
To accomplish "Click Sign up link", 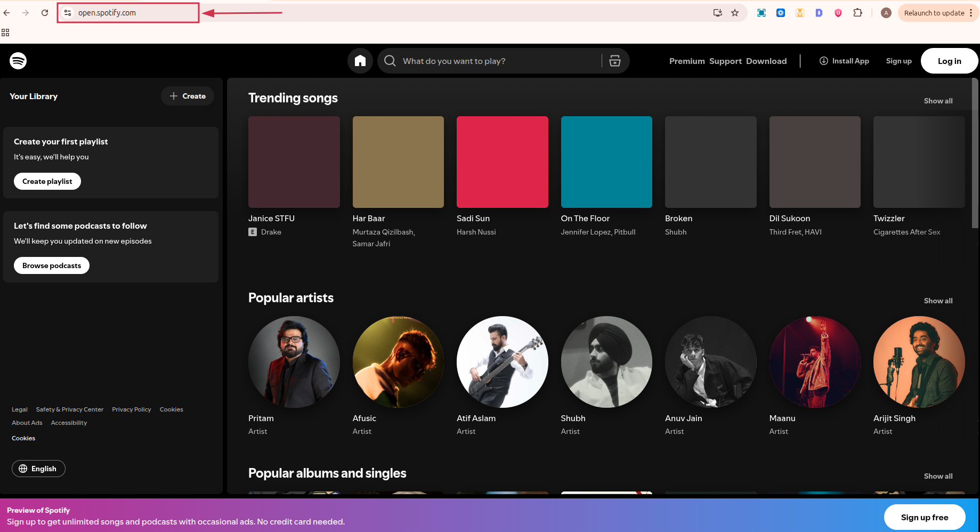I will pos(898,61).
